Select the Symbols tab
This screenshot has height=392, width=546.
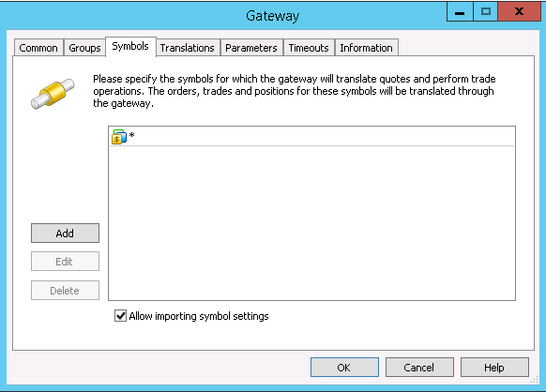point(130,46)
